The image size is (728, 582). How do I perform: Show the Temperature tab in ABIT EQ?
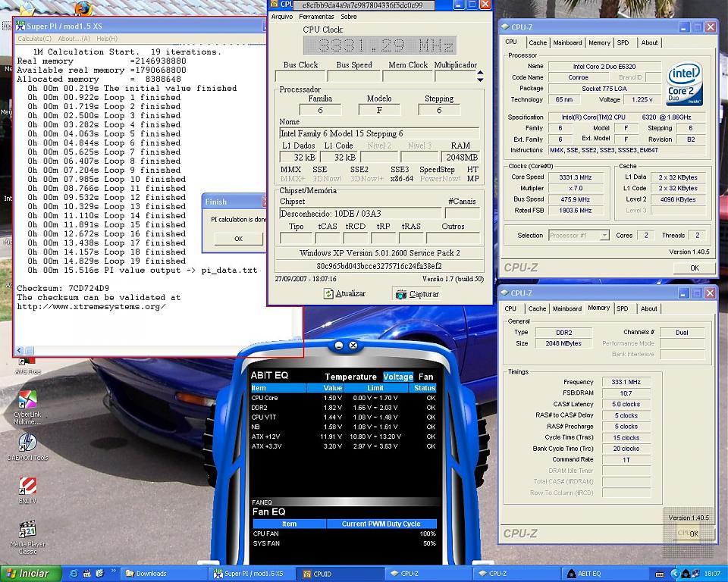tap(350, 377)
